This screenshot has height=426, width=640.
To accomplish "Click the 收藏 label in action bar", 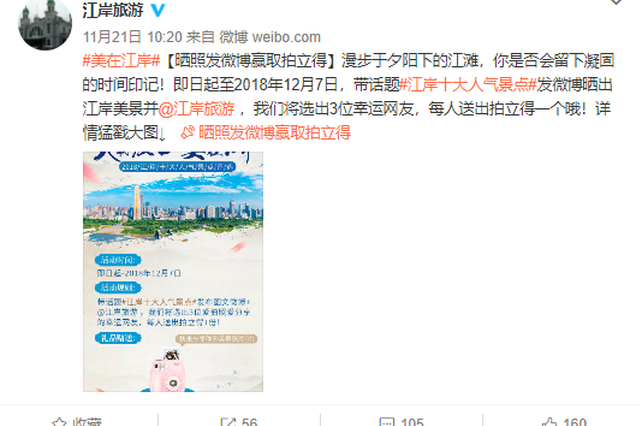I will tap(87, 422).
